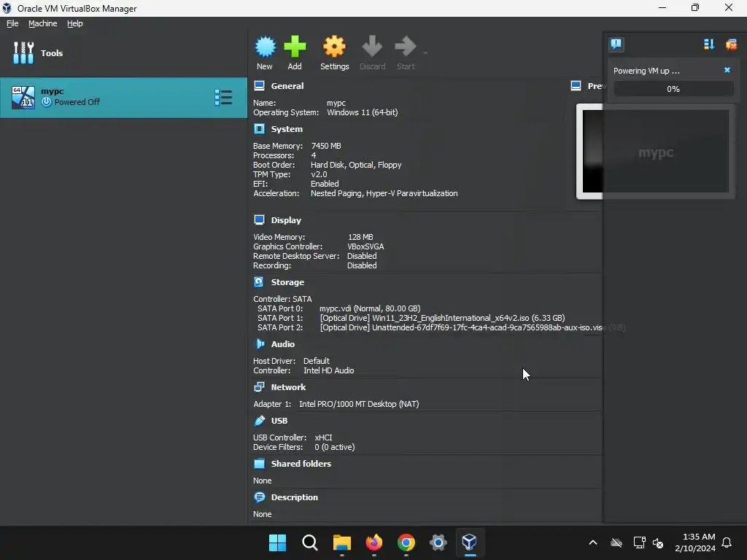Open File Explorer from the taskbar
The image size is (747, 560).
tap(341, 542)
